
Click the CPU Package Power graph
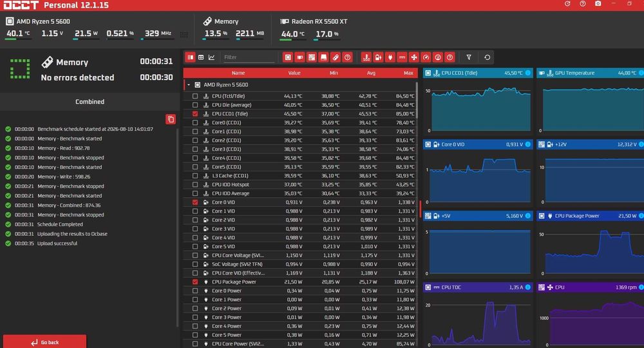point(591,250)
